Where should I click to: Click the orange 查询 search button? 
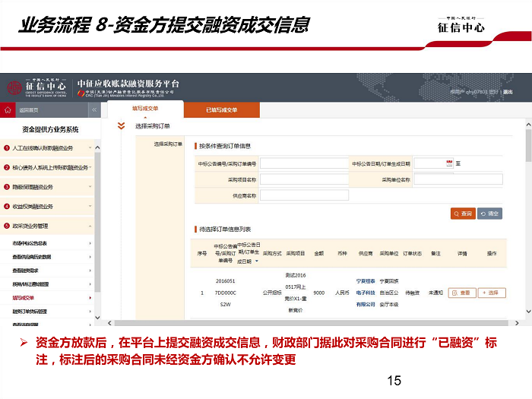pos(462,214)
